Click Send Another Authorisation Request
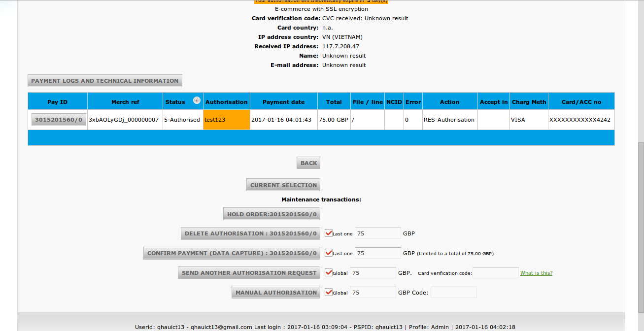The width and height of the screenshot is (644, 331). [x=249, y=273]
